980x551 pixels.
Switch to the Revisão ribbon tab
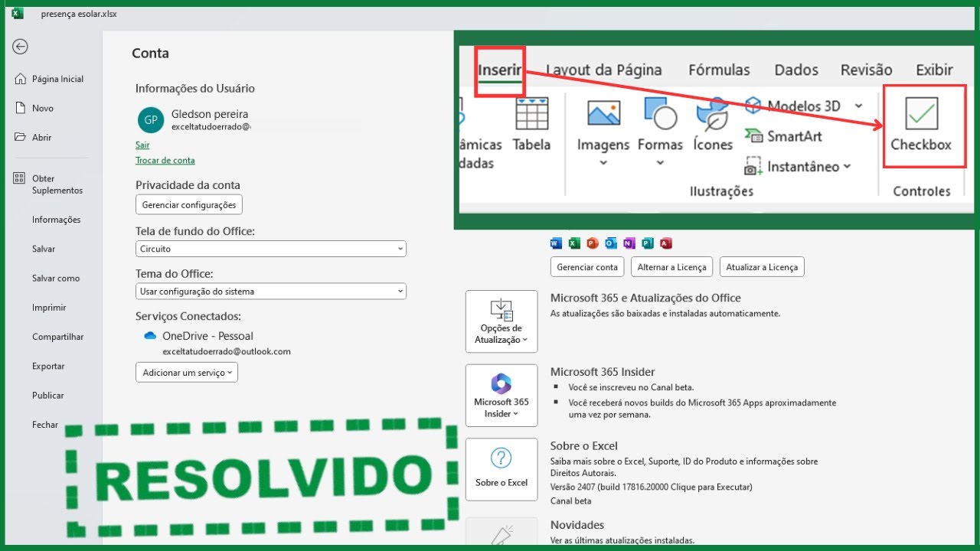867,70
